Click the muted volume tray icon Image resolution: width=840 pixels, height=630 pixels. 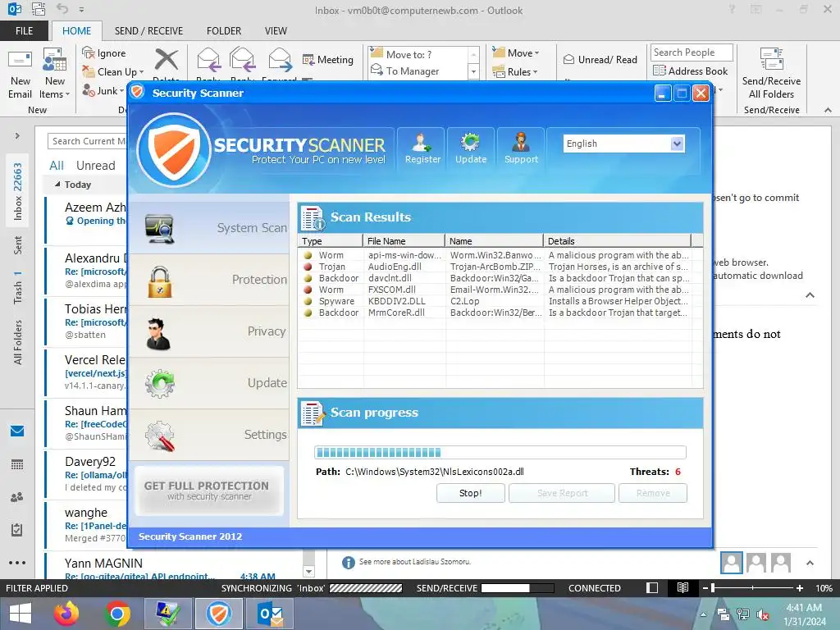pos(762,614)
